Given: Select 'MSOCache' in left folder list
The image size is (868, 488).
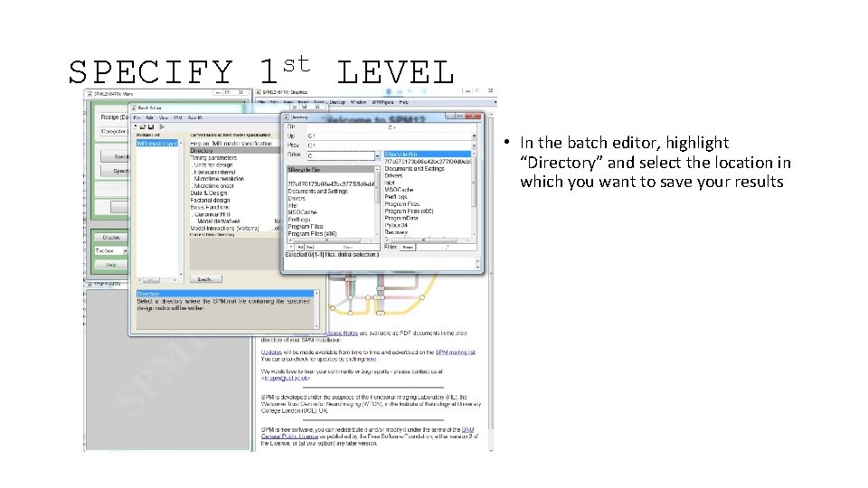Looking at the screenshot, I should tap(302, 212).
